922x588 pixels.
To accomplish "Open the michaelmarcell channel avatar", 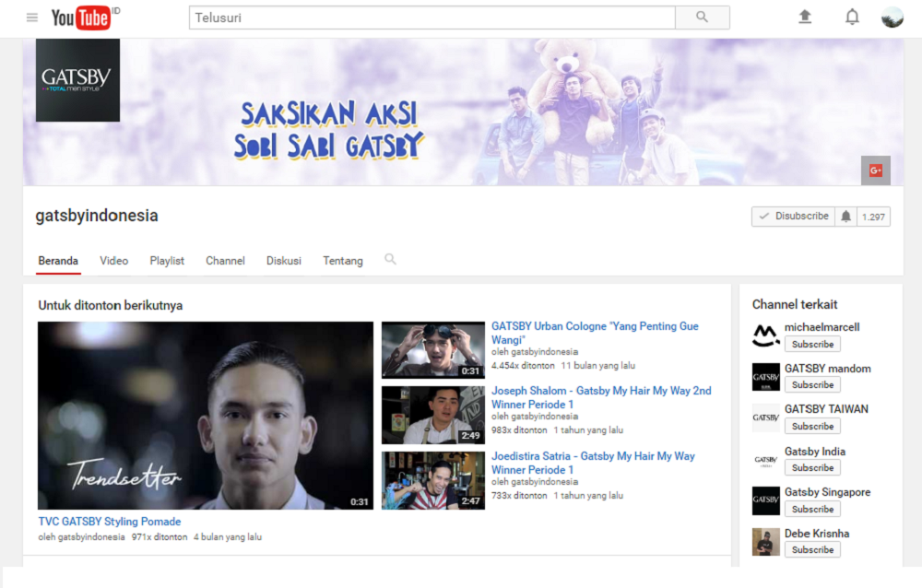I will 765,335.
